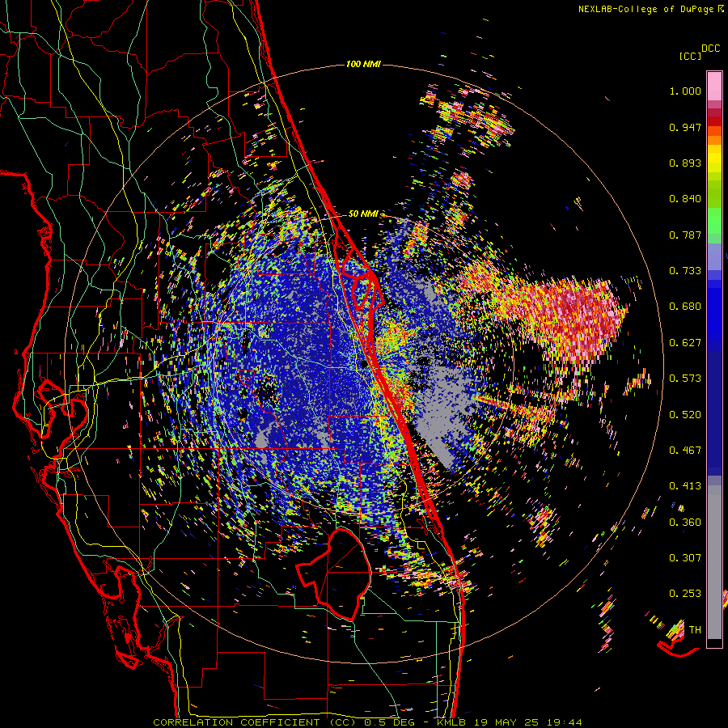Viewport: 728px width, 728px height.
Task: Click the 1.000 scale value
Action: point(685,91)
